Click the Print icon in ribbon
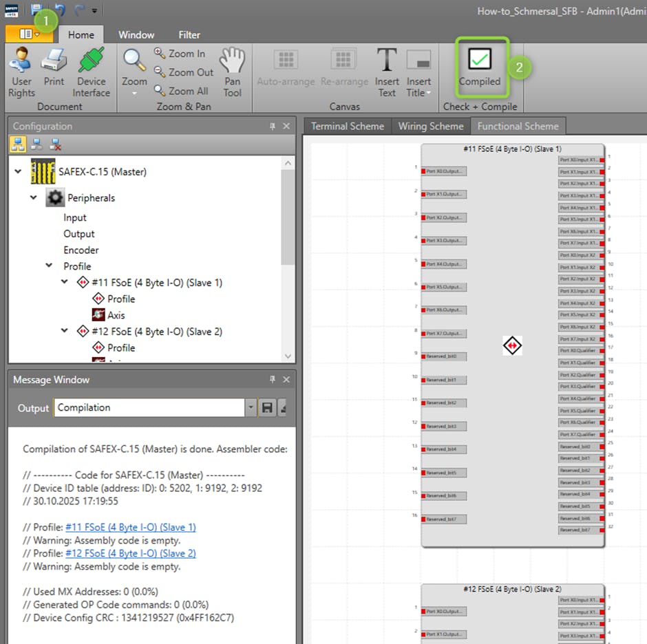 pos(54,72)
